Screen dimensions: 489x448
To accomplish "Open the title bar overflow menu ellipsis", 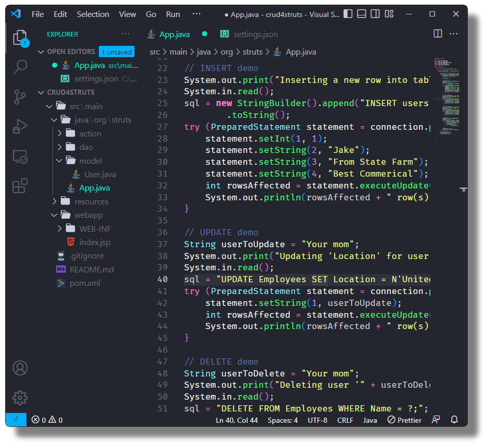I will (197, 14).
